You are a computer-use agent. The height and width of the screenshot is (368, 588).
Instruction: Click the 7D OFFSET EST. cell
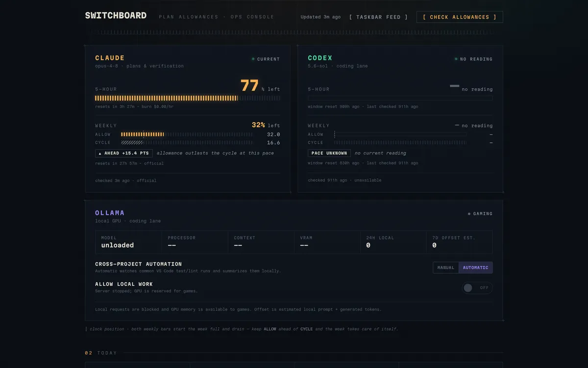point(459,242)
